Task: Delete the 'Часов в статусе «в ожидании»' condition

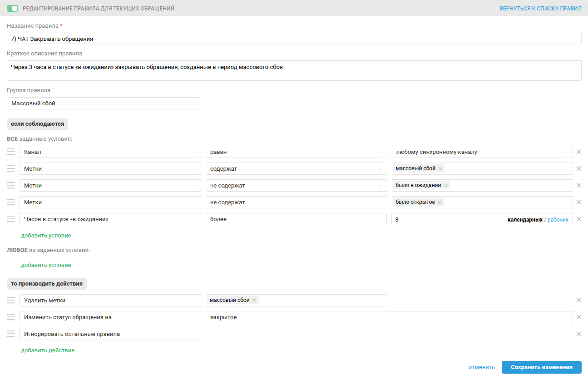Action: coord(579,219)
